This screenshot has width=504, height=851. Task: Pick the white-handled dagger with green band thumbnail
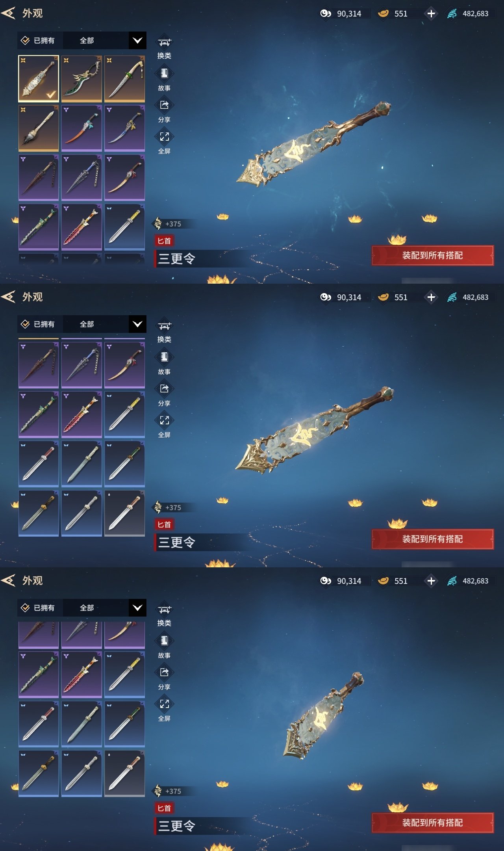(x=124, y=79)
